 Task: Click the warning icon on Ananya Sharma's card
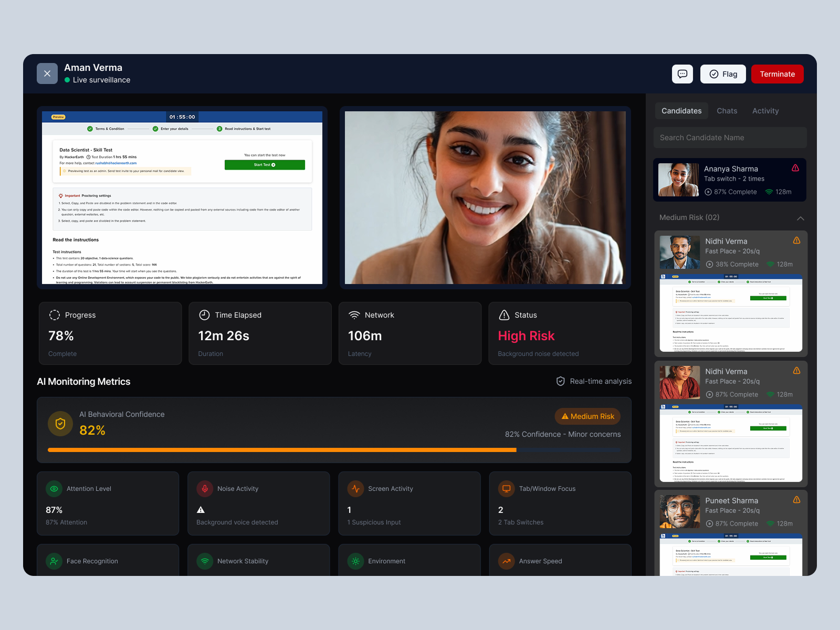795,168
